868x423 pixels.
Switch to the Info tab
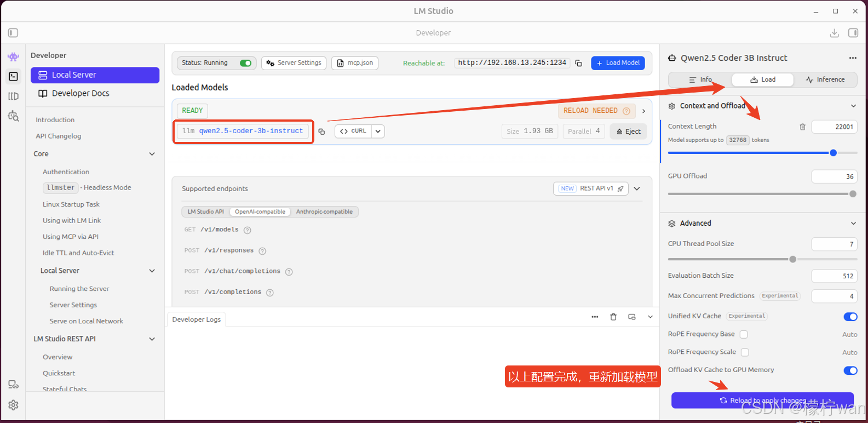coord(700,80)
